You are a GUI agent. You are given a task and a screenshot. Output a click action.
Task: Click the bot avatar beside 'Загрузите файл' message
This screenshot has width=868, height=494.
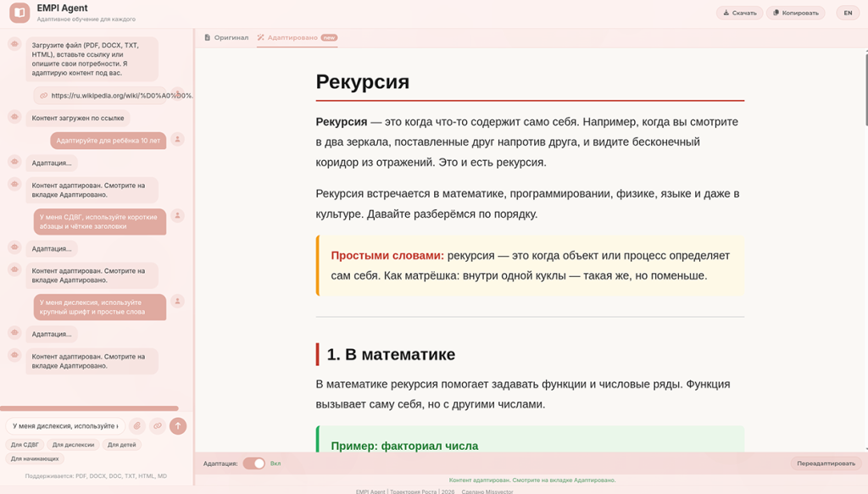pyautogui.click(x=14, y=44)
